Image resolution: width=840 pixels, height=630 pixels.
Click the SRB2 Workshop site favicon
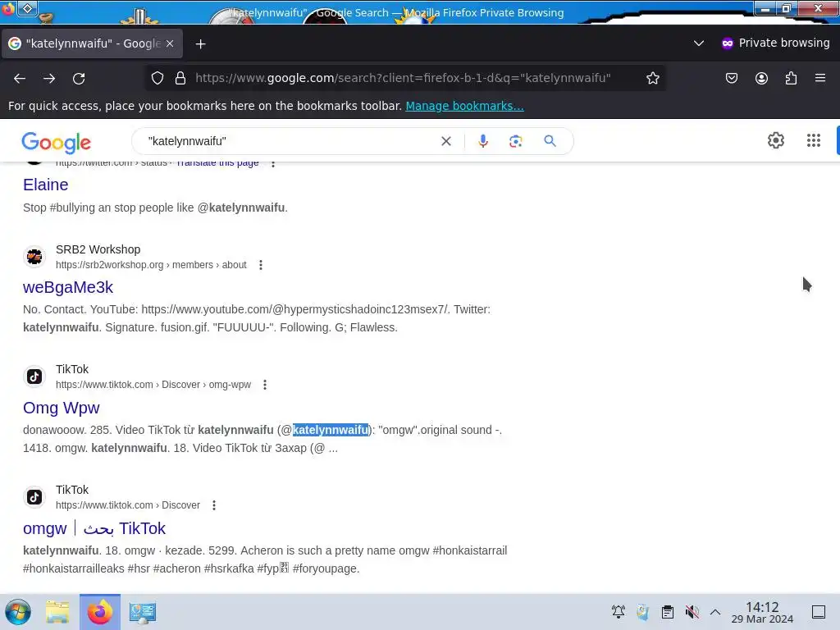(x=34, y=257)
